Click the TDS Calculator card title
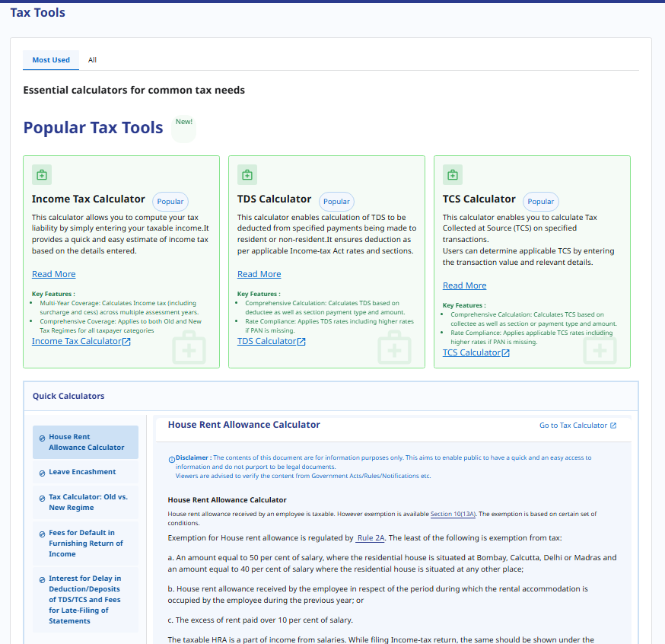 click(x=274, y=199)
